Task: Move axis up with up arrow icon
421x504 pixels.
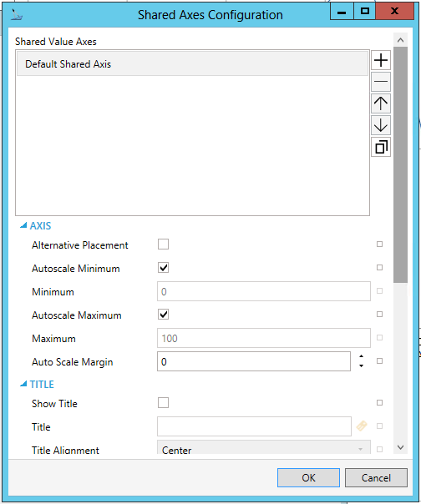Action: [x=381, y=103]
